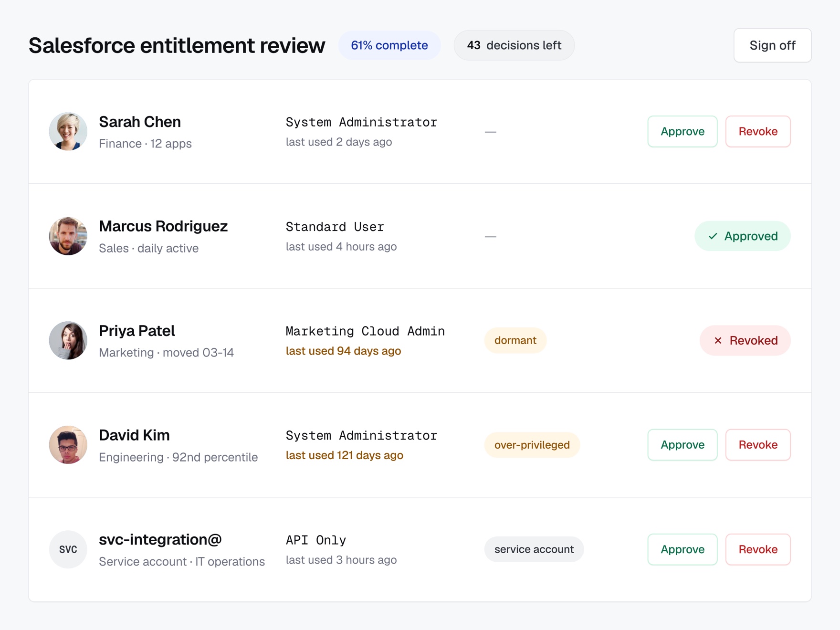Select the name Marcus Rodriguez
Image resolution: width=840 pixels, height=630 pixels.
click(x=163, y=226)
